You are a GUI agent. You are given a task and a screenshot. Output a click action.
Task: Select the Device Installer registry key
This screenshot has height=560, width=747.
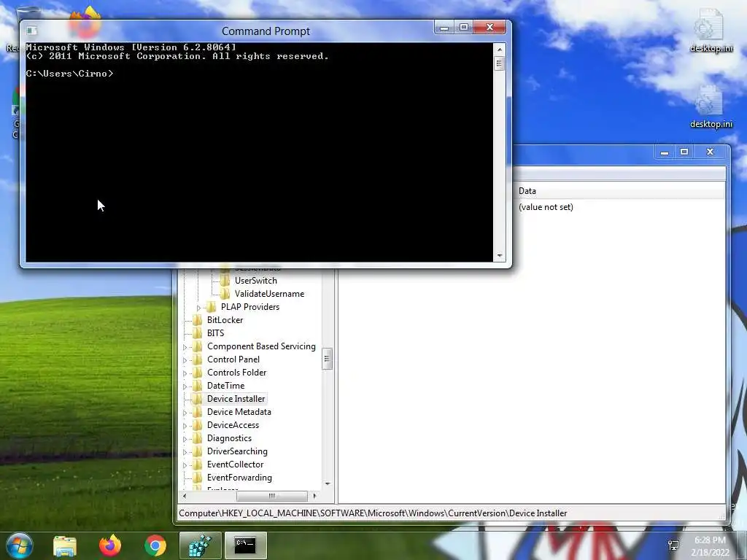(236, 399)
